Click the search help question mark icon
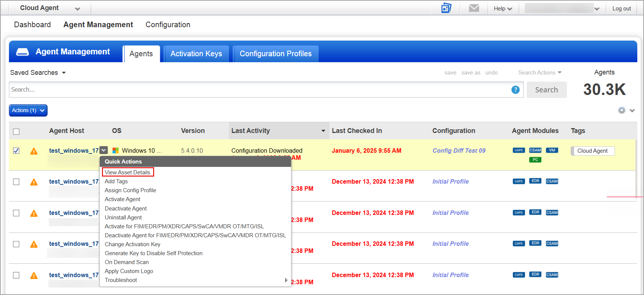The image size is (644, 295). tap(515, 90)
